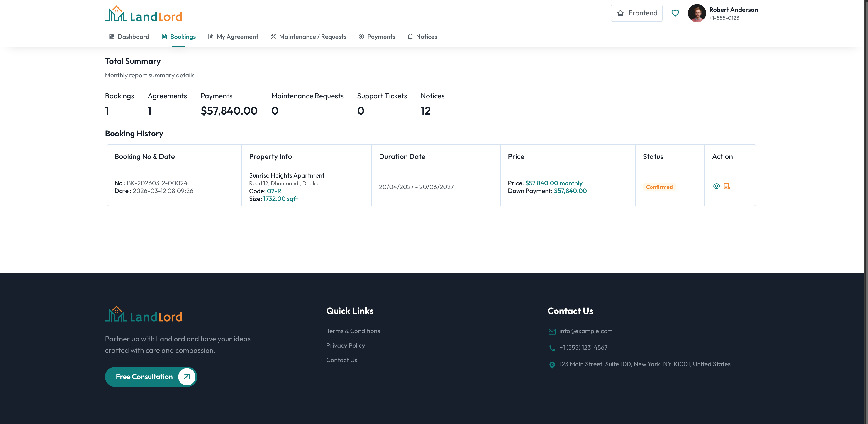This screenshot has width=868, height=424.
Task: Toggle the wishlist heart icon in the header
Action: [x=675, y=13]
